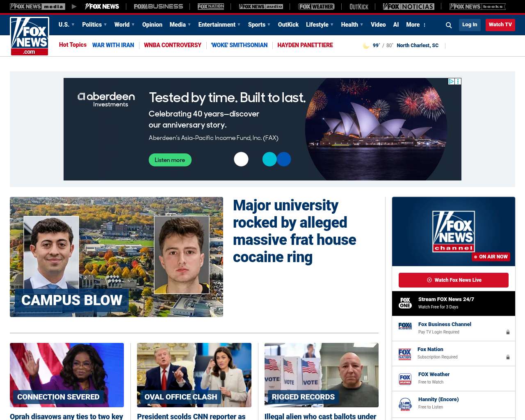Open Fox Weather from the top network bar
Image resolution: width=525 pixels, height=420 pixels.
316,7
